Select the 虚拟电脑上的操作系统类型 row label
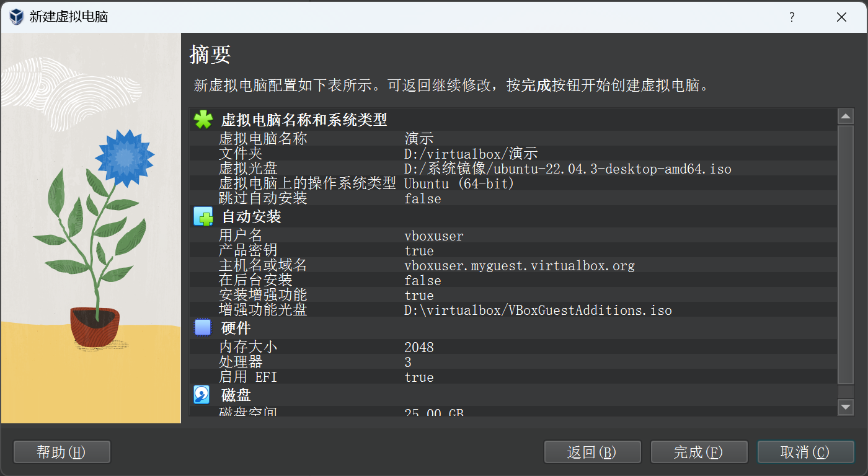This screenshot has width=868, height=476. (x=307, y=183)
